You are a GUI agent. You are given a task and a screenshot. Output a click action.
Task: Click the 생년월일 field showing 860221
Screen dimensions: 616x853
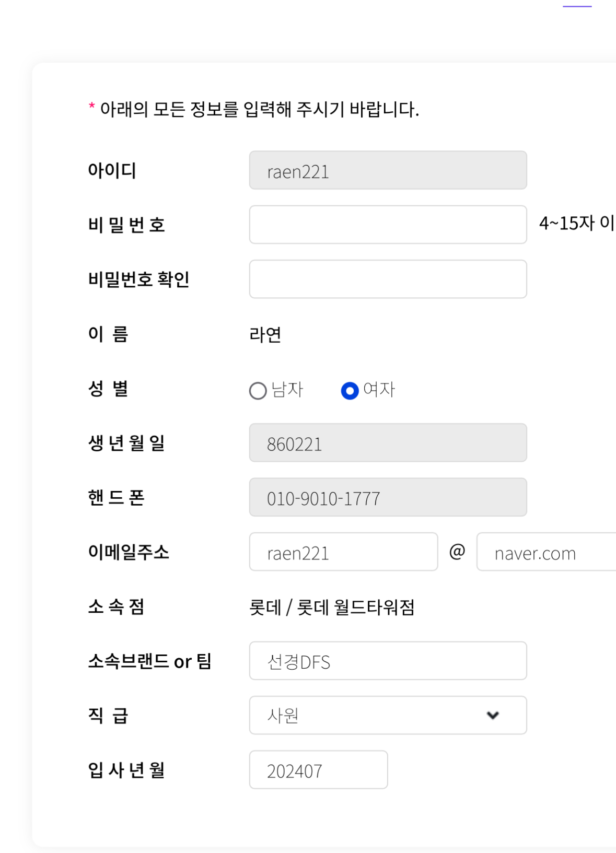point(388,443)
